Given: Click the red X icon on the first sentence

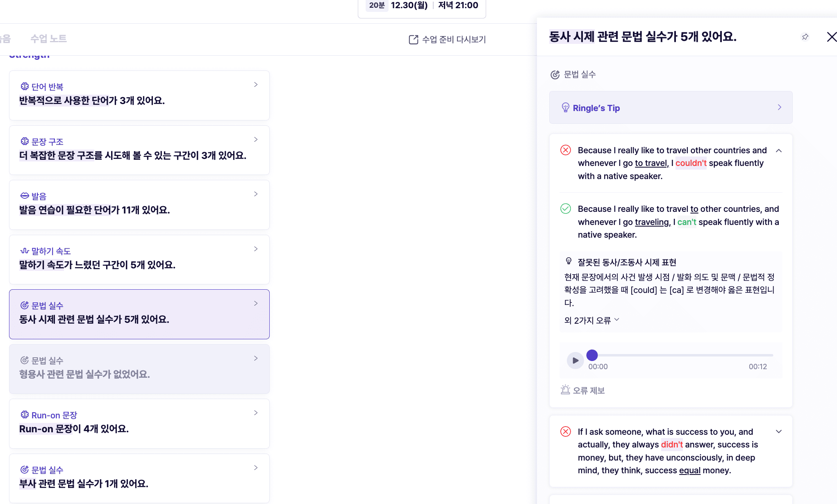Looking at the screenshot, I should (566, 150).
